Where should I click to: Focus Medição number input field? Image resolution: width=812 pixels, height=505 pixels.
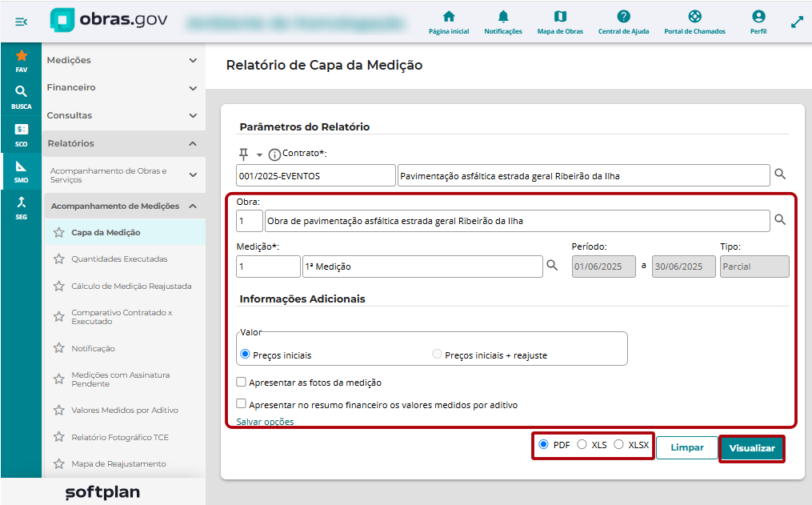268,267
